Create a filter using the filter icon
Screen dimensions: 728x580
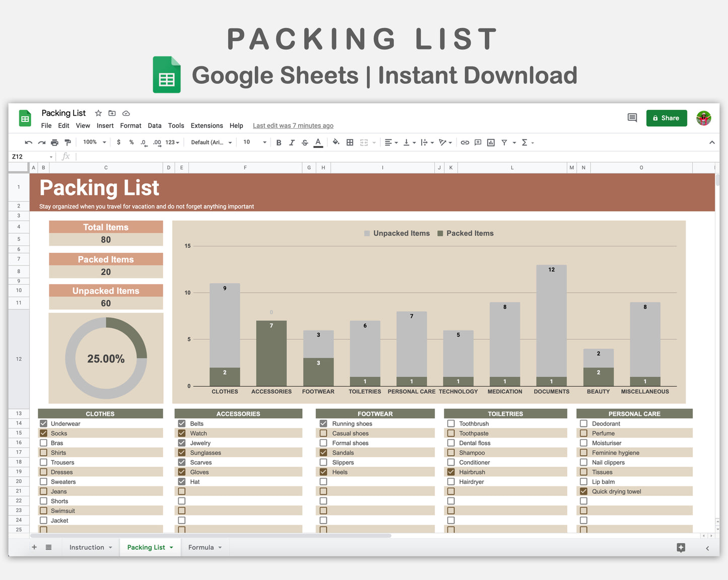click(x=504, y=142)
